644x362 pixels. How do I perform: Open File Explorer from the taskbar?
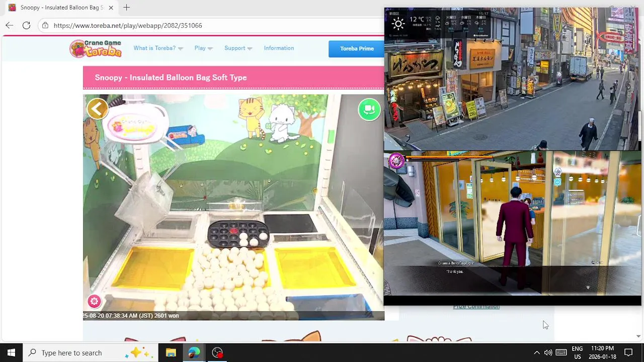point(171,352)
